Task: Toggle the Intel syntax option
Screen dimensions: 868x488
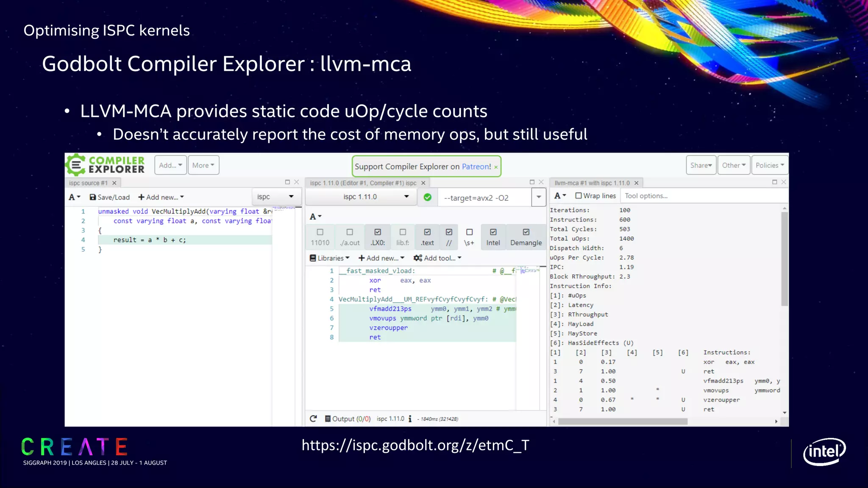Action: point(493,237)
